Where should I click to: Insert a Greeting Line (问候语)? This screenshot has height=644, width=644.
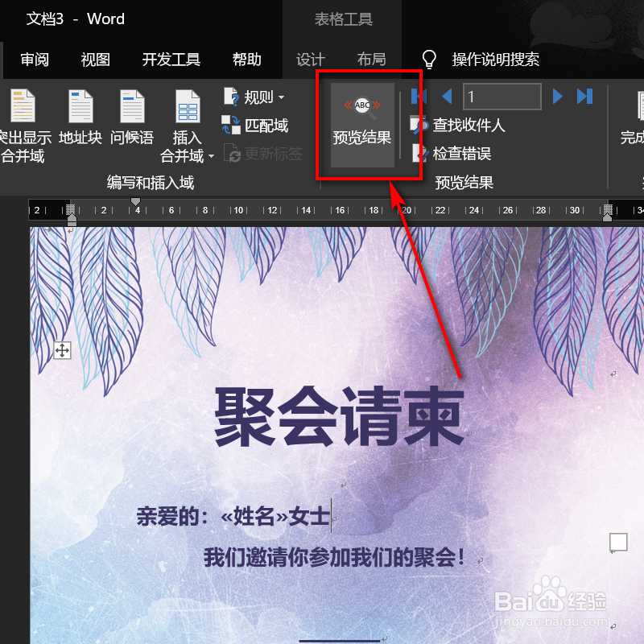(132, 118)
